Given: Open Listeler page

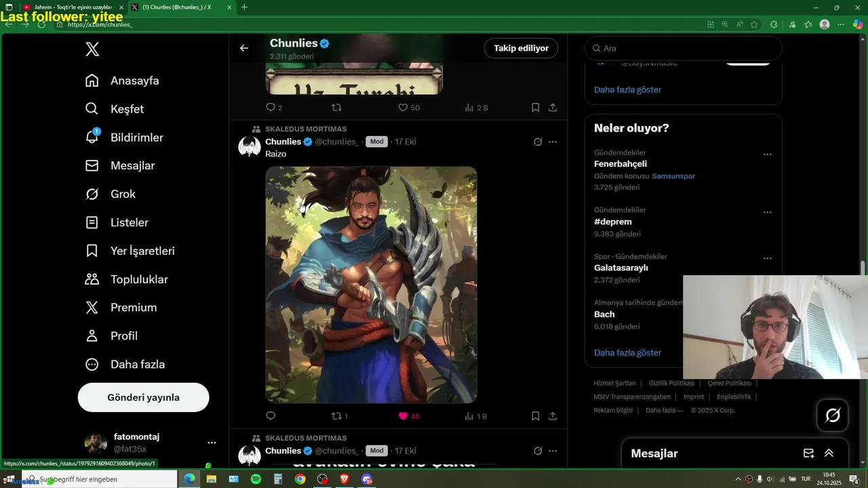Looking at the screenshot, I should pyautogui.click(x=116, y=222).
